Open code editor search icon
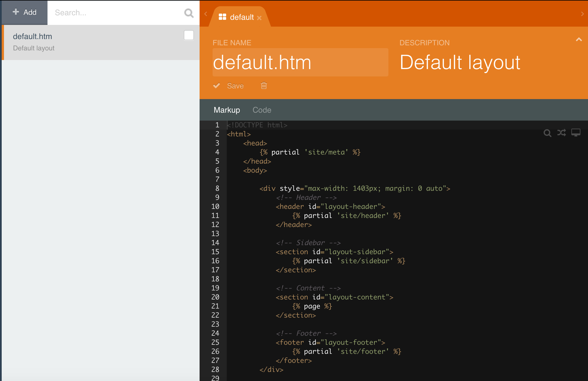The width and height of the screenshot is (588, 381). point(547,133)
